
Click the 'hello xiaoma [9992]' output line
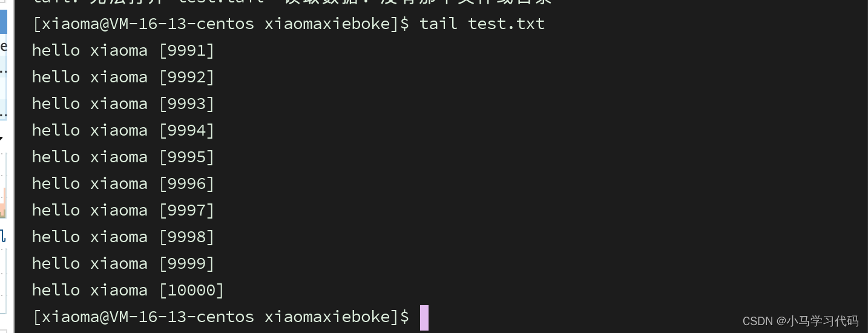pyautogui.click(x=123, y=77)
